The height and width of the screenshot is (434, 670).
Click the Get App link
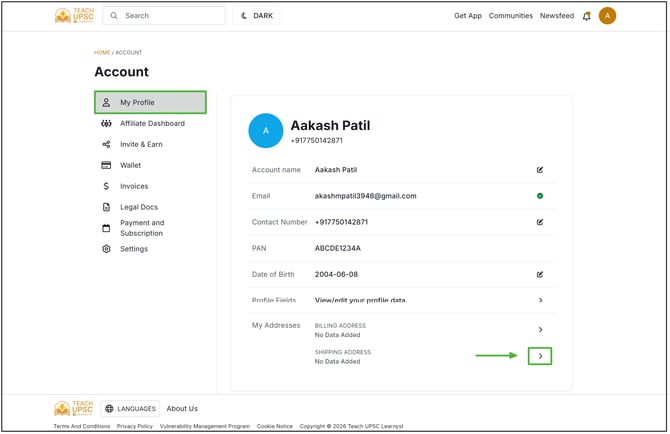[x=469, y=16]
